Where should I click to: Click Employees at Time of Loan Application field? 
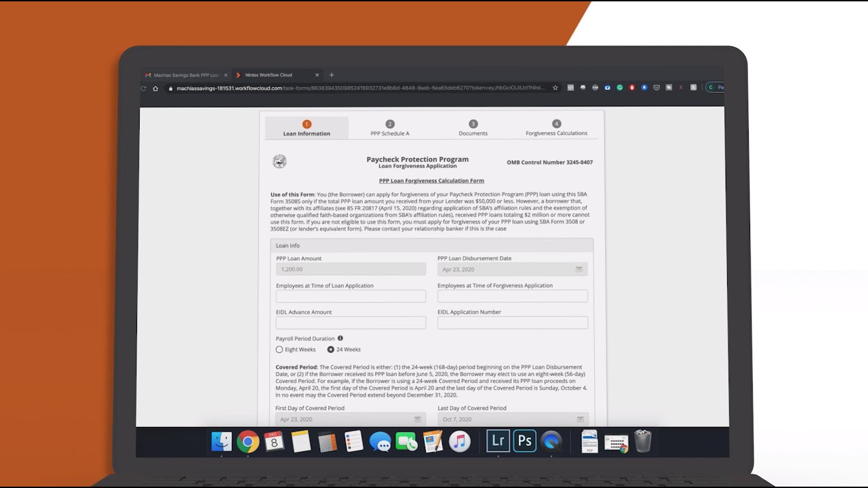tap(351, 296)
